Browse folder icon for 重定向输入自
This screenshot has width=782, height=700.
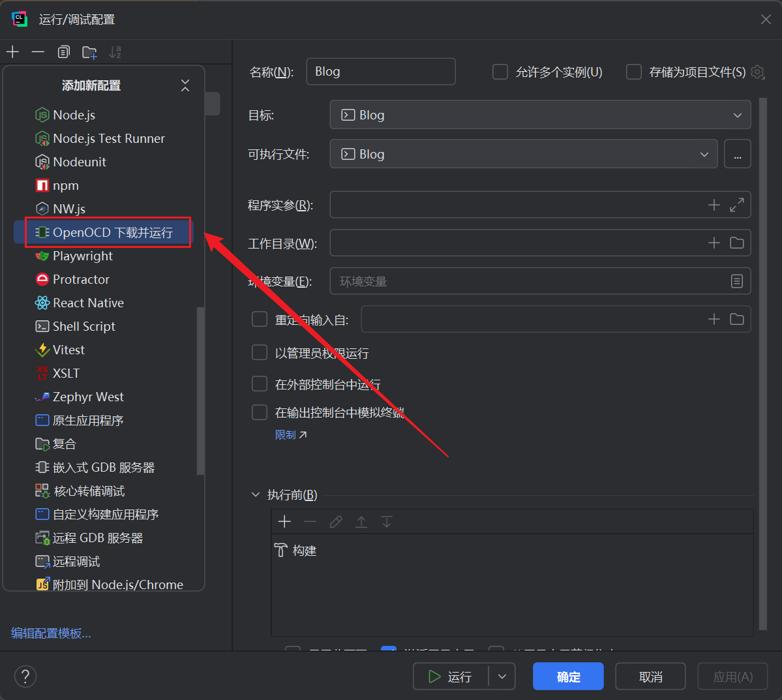736,319
